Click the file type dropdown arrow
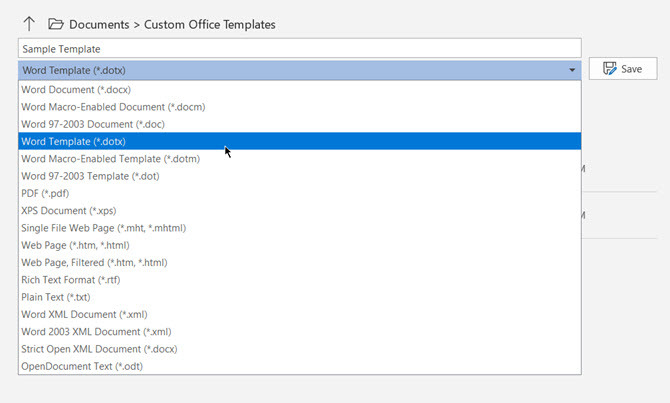The image size is (670, 403). tap(572, 70)
